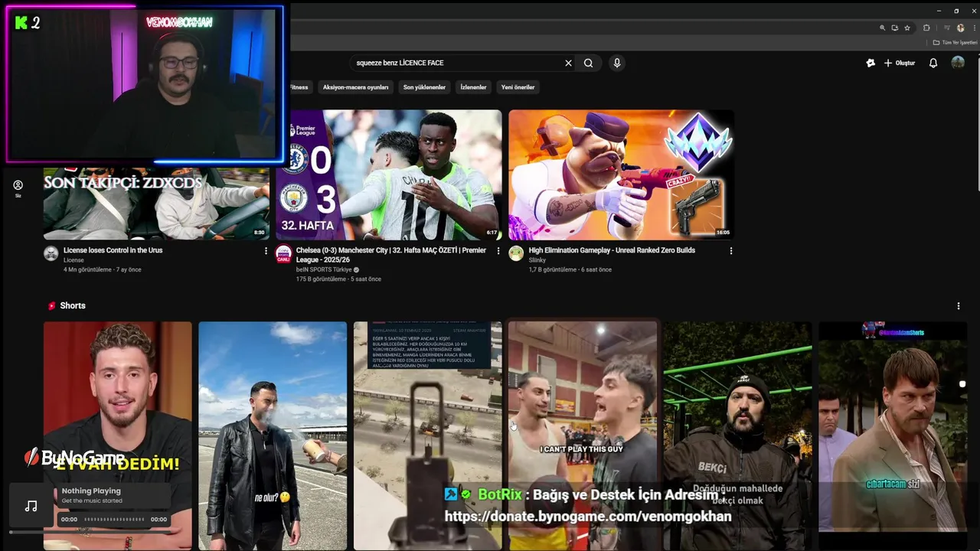Click High Elimination Gameplay video title
The width and height of the screenshot is (980, 551).
point(612,250)
